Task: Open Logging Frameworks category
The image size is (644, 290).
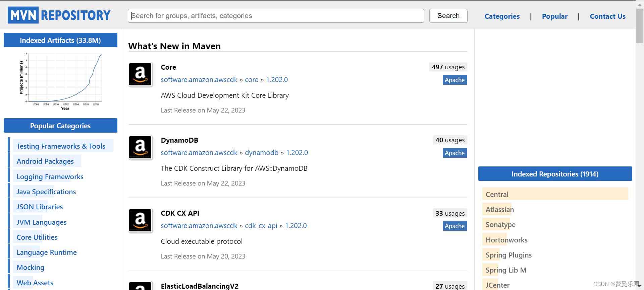Action: click(x=50, y=176)
